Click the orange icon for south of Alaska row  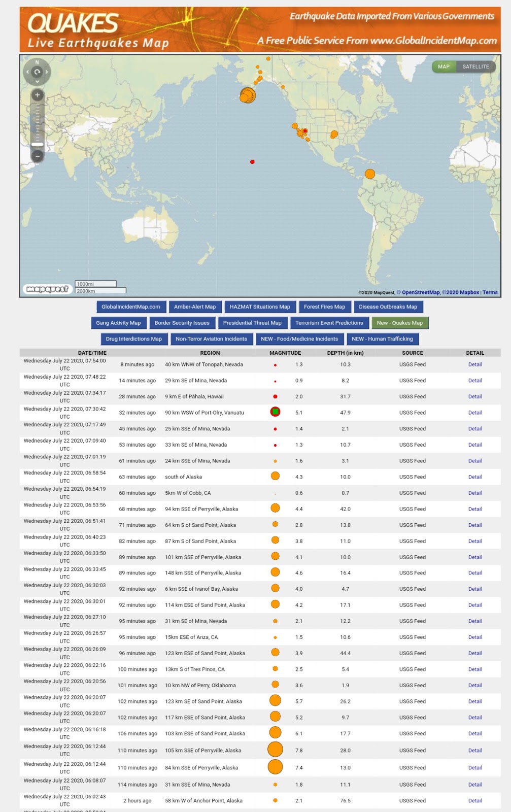point(275,476)
